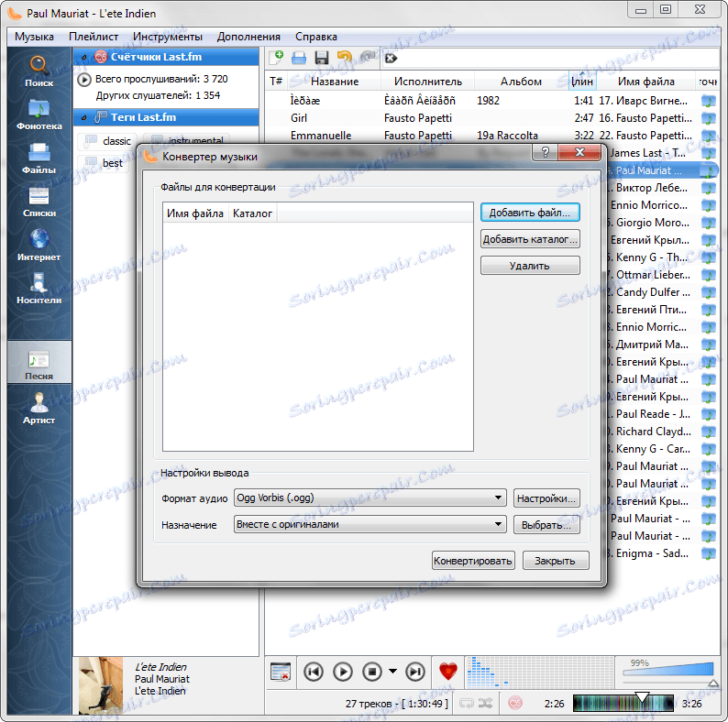Sort playlist by Название column
The height and width of the screenshot is (722, 728).
coord(335,82)
